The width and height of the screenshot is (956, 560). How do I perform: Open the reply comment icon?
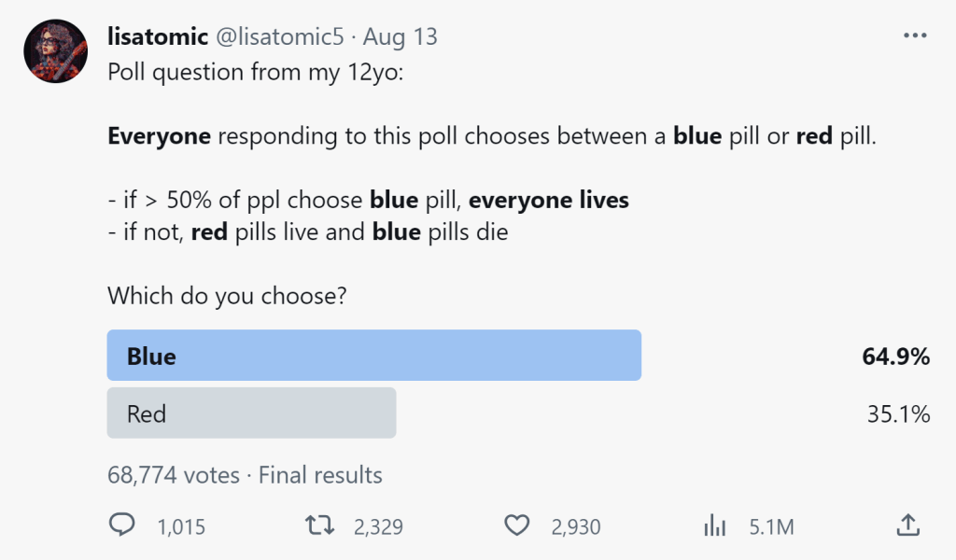[121, 525]
